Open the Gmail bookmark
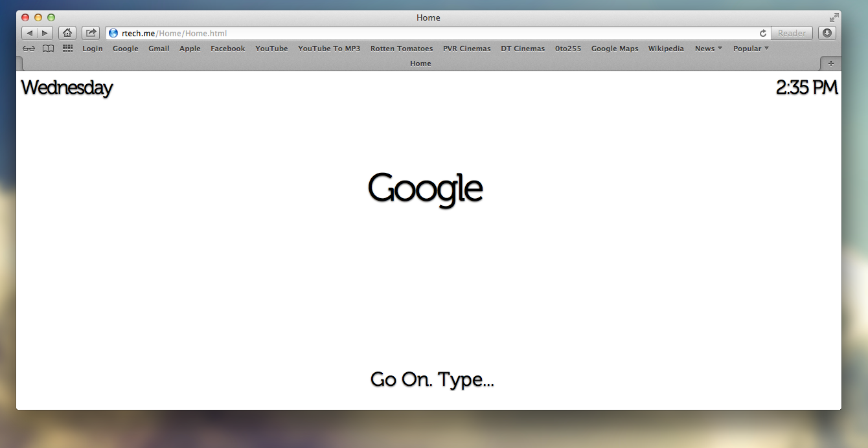This screenshot has width=868, height=448. click(x=159, y=49)
